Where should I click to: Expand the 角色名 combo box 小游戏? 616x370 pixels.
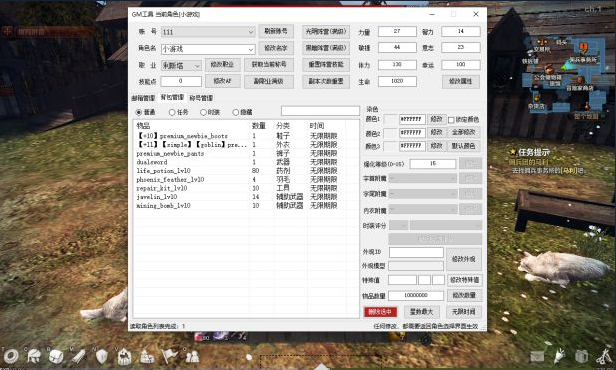click(x=208, y=49)
